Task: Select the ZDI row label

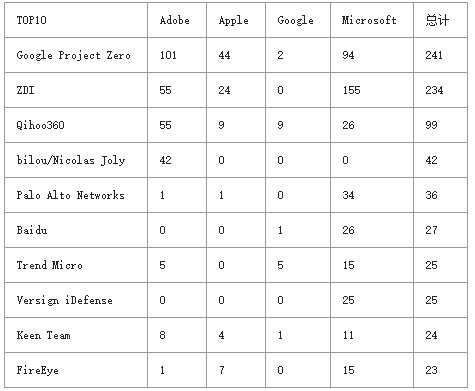Action: 25,90
